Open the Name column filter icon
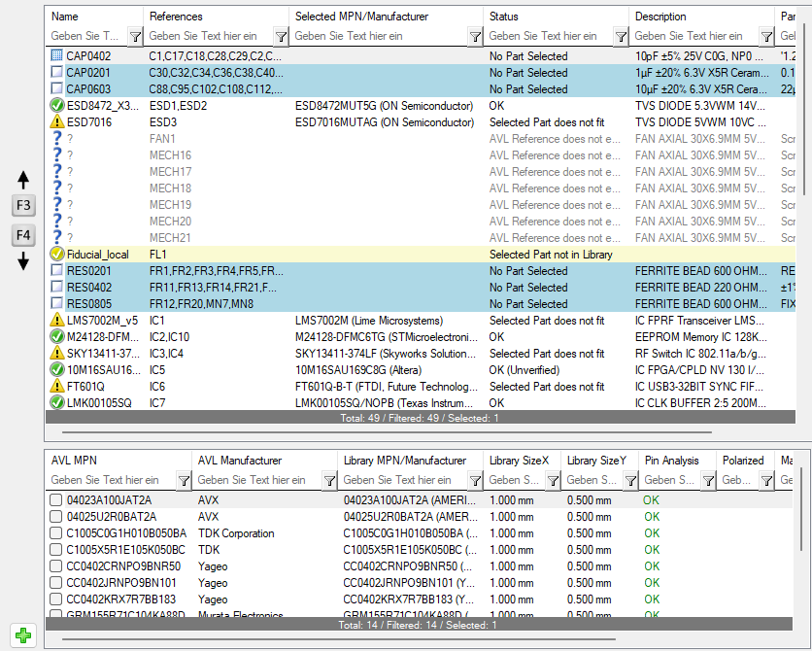 coord(135,37)
